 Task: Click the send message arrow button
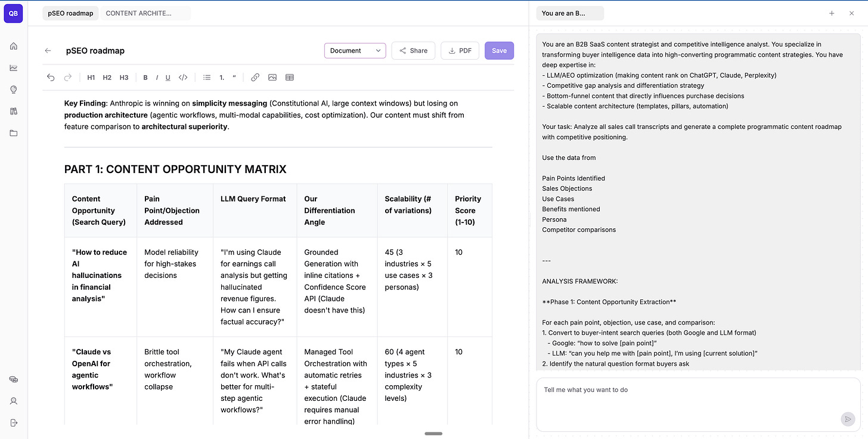(x=848, y=419)
